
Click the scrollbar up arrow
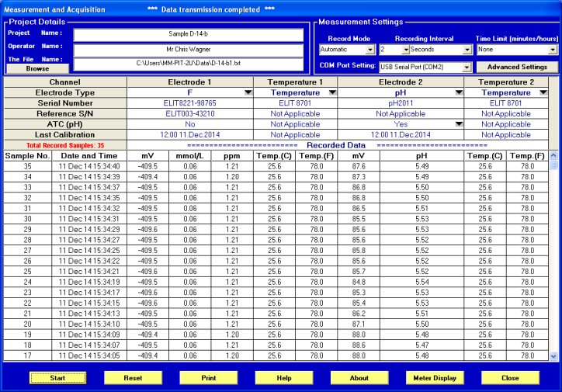click(553, 155)
